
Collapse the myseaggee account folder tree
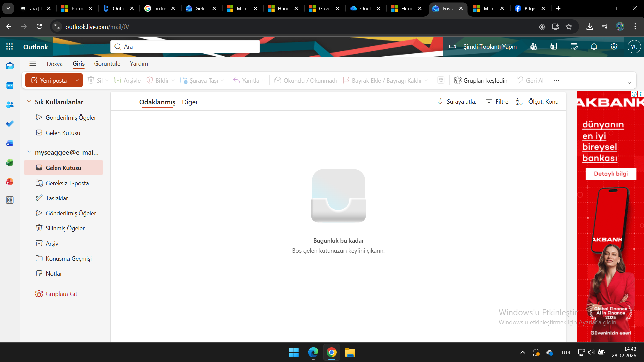pos(29,152)
